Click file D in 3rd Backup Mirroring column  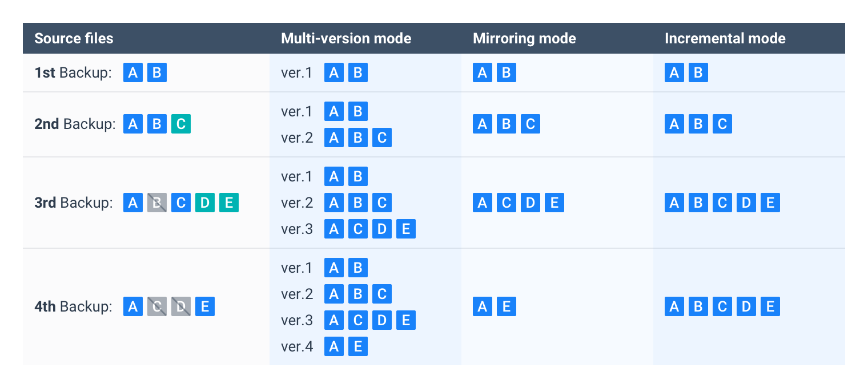click(x=530, y=203)
